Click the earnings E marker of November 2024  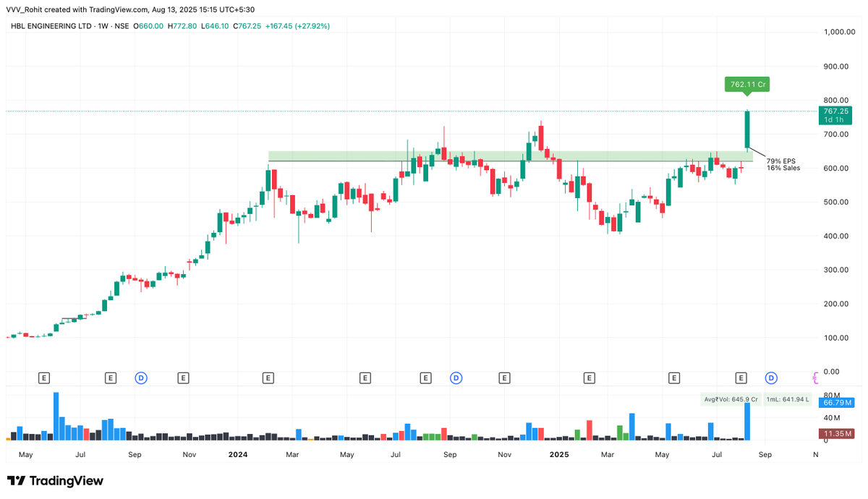click(x=504, y=378)
